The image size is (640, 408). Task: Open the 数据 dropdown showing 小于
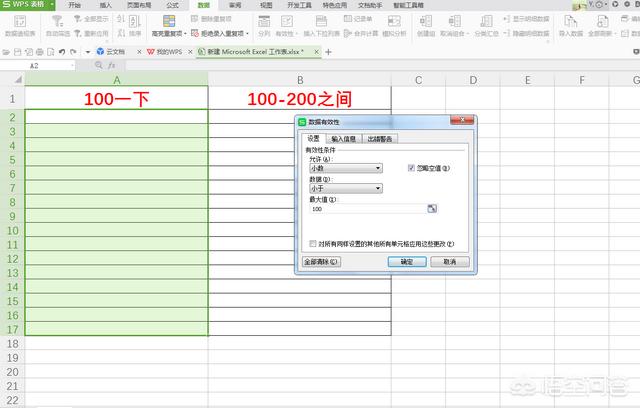tap(346, 188)
